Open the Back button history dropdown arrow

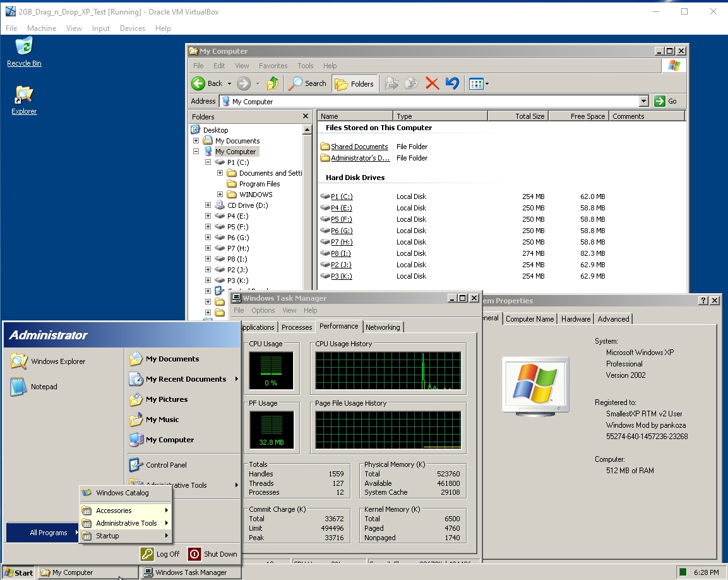pyautogui.click(x=229, y=83)
